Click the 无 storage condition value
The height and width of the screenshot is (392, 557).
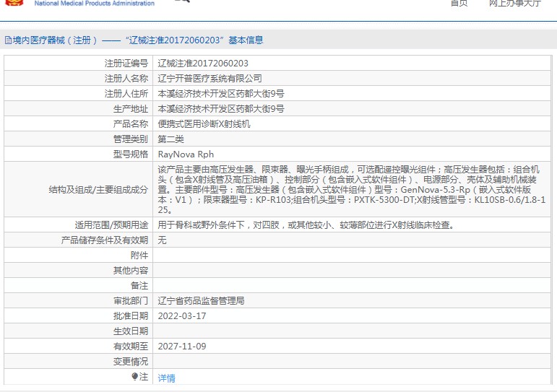point(162,240)
